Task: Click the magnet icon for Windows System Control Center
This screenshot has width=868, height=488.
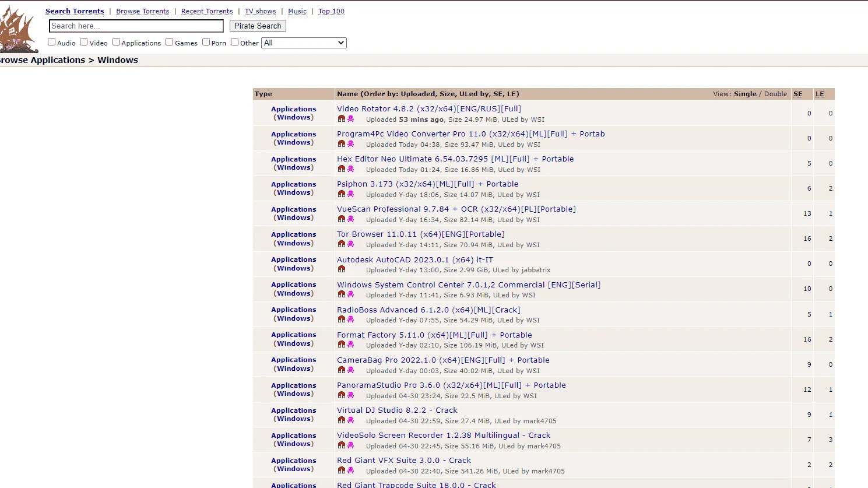Action: [x=342, y=294]
